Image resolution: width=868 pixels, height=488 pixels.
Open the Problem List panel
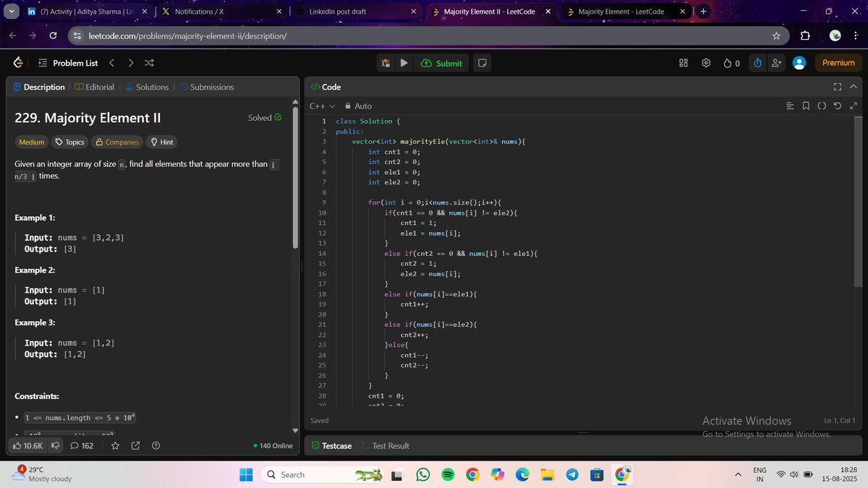68,63
